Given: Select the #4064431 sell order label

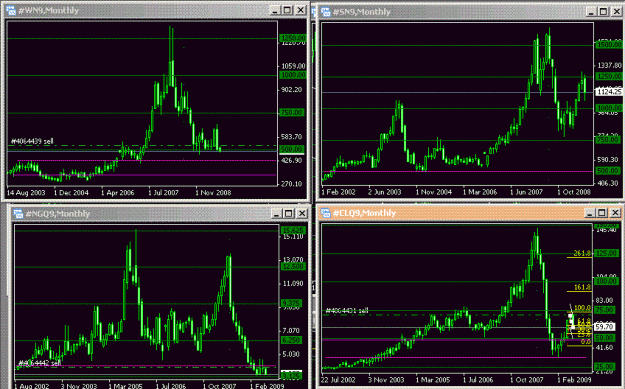Looking at the screenshot, I should pyautogui.click(x=347, y=310).
